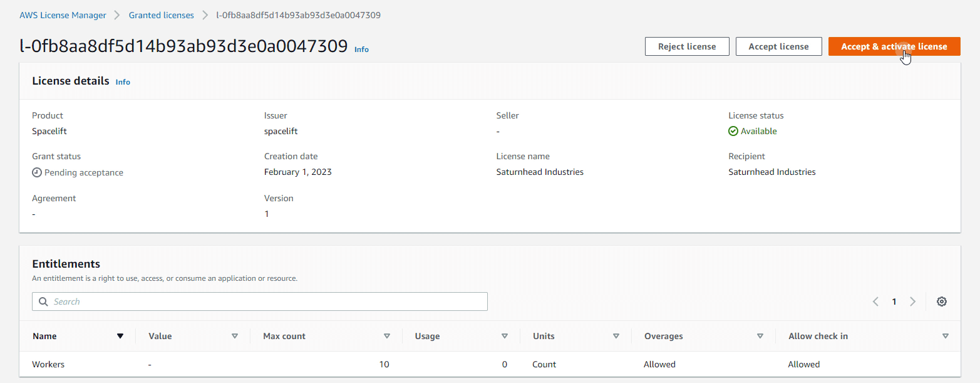Click Info next to License details heading
Screen dimensions: 980x383
[x=123, y=81]
